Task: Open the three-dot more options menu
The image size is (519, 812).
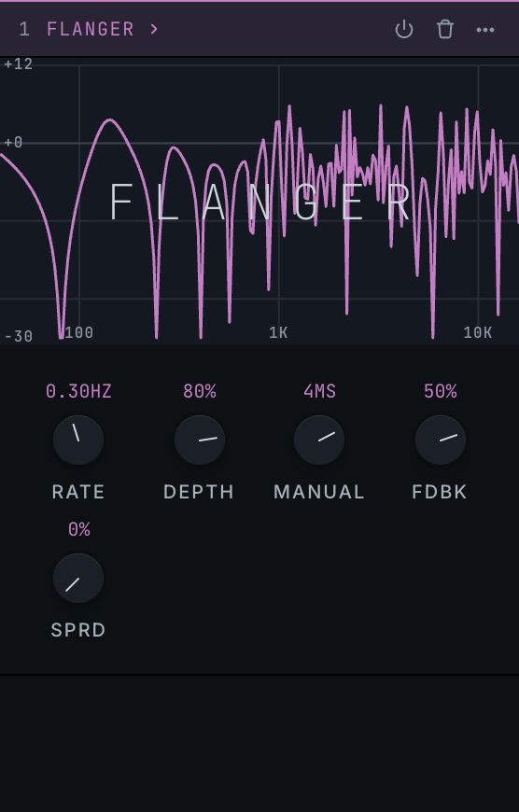Action: [485, 30]
